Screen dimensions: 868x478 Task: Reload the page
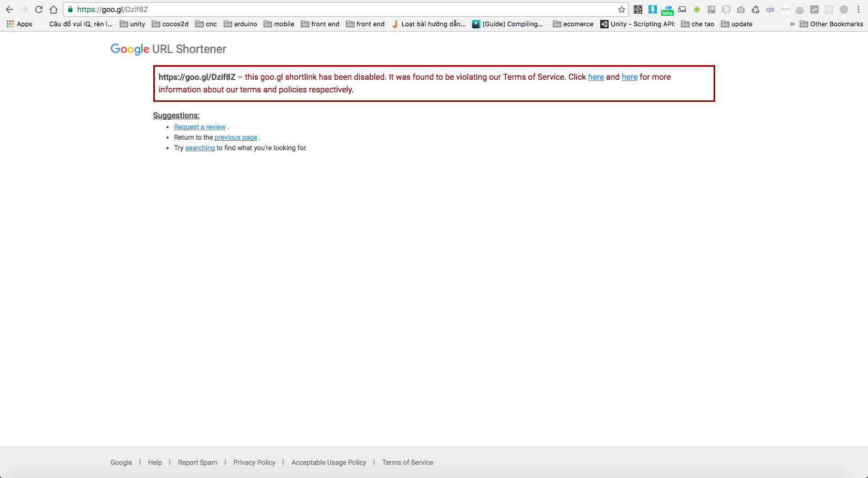click(39, 9)
